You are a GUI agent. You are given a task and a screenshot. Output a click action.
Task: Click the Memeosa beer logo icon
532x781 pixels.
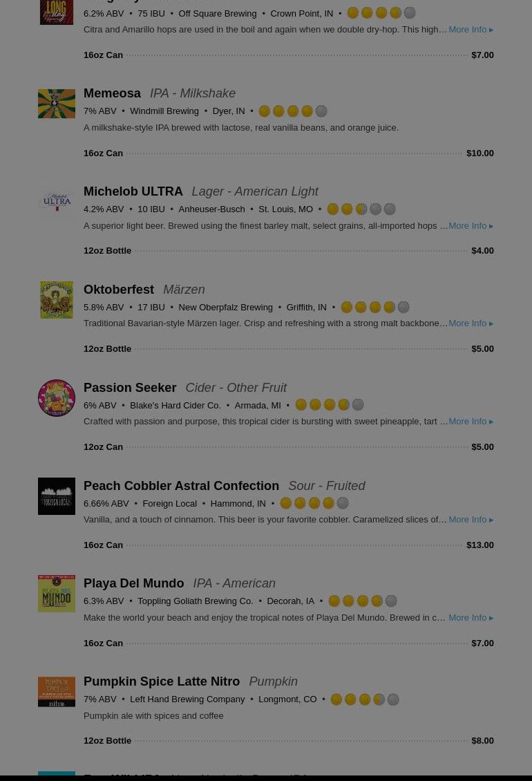pos(57,104)
